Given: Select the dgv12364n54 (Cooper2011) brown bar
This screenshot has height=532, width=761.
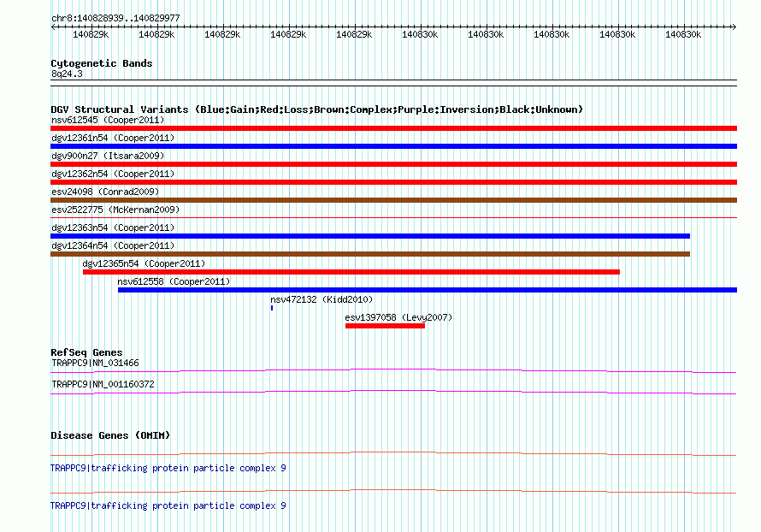Looking at the screenshot, I should [370, 254].
